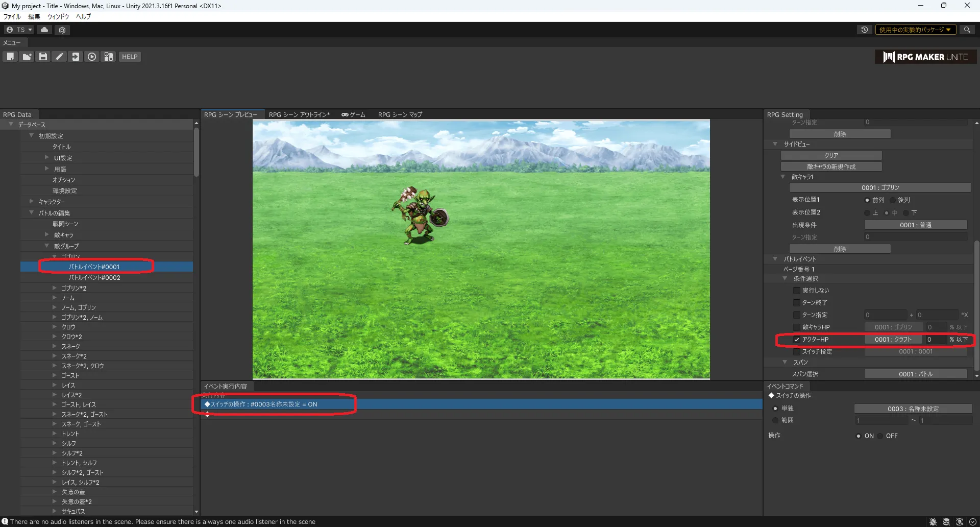Switch to the ゲーム tab

tap(354, 114)
